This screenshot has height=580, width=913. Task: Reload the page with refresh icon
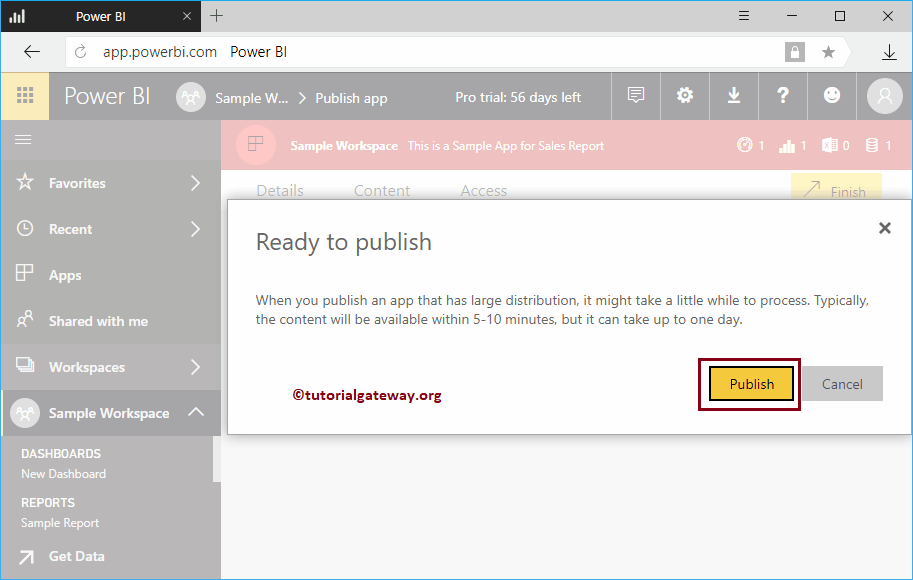80,52
